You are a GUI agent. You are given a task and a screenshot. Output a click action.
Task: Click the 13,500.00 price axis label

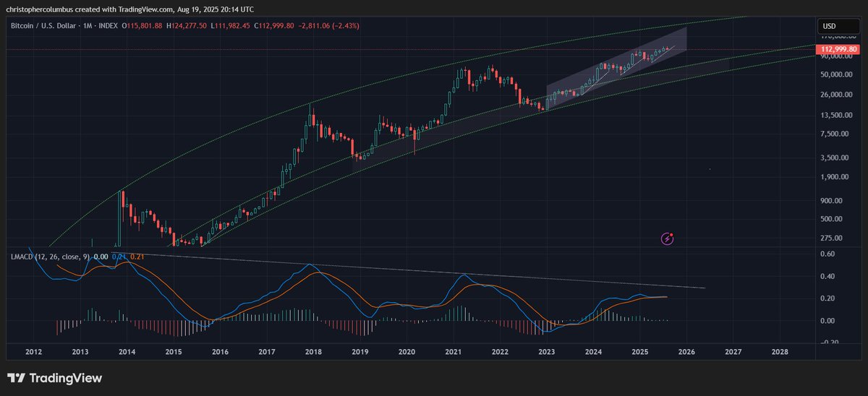(x=837, y=115)
